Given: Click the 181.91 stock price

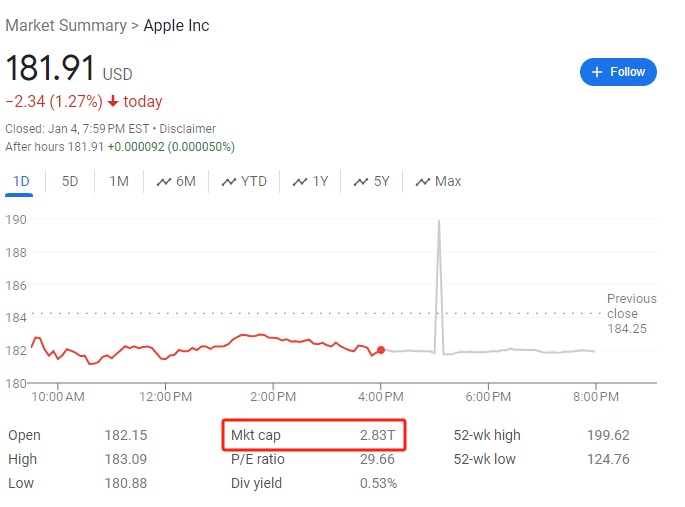Looking at the screenshot, I should pyautogui.click(x=50, y=69).
